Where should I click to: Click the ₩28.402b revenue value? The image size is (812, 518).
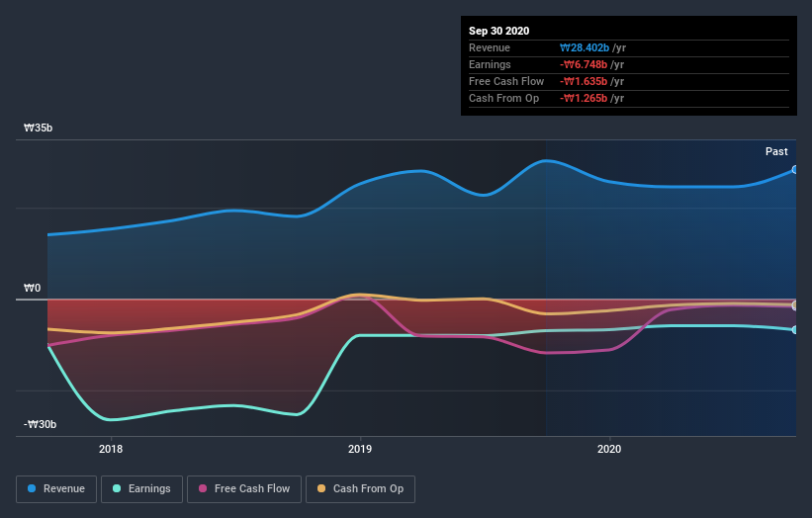pyautogui.click(x=585, y=47)
